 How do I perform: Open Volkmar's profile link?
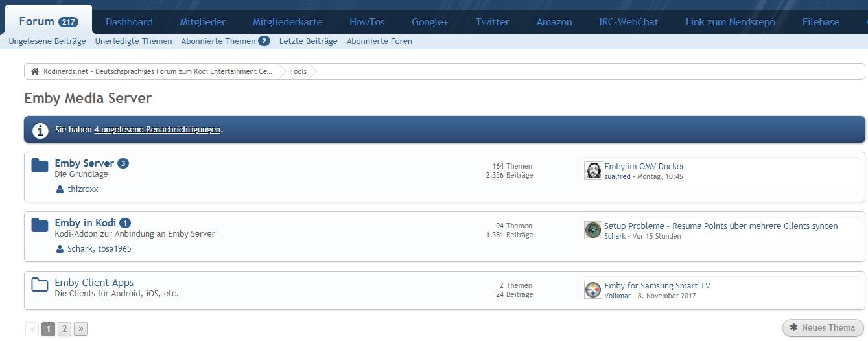[618, 296]
